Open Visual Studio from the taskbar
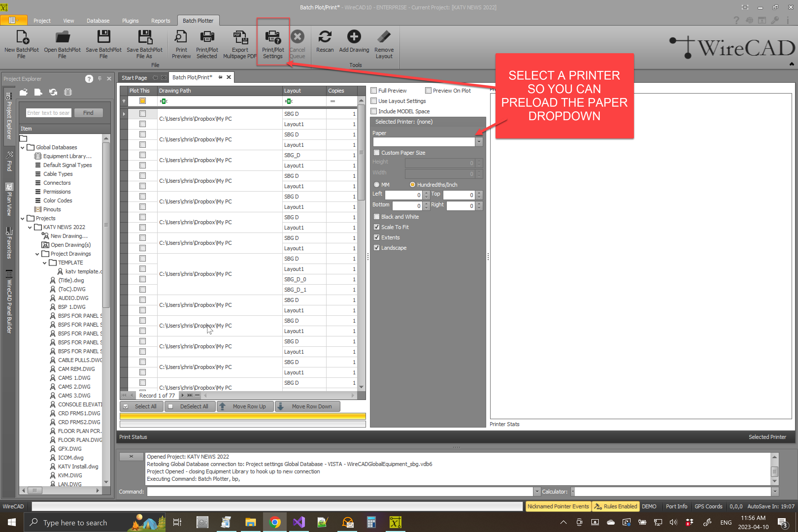798x532 pixels. (x=299, y=522)
